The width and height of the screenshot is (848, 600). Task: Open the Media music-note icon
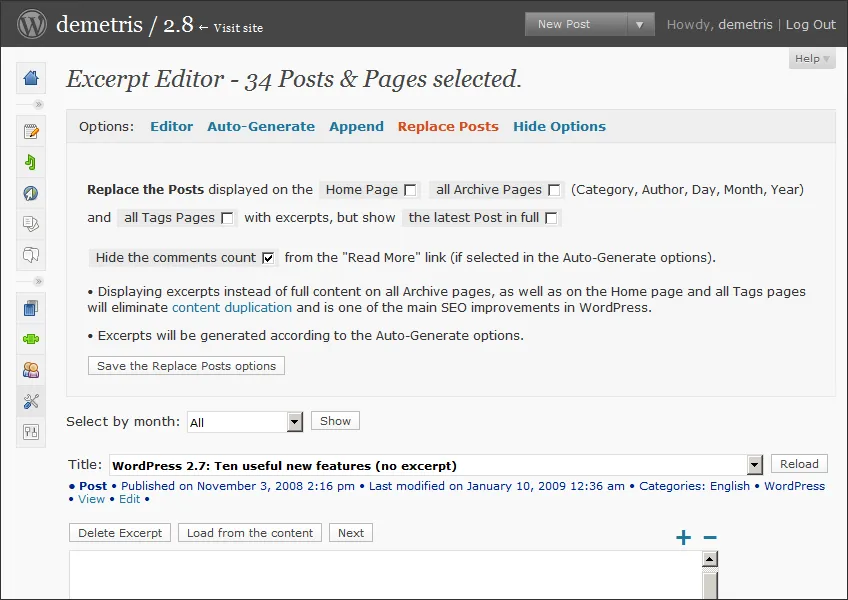(31, 162)
